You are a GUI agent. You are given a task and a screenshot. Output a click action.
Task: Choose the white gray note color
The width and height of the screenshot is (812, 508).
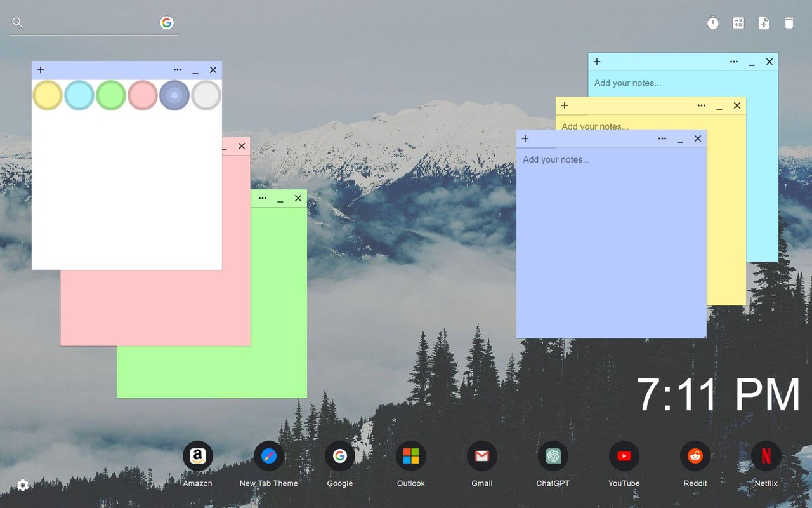[206, 95]
